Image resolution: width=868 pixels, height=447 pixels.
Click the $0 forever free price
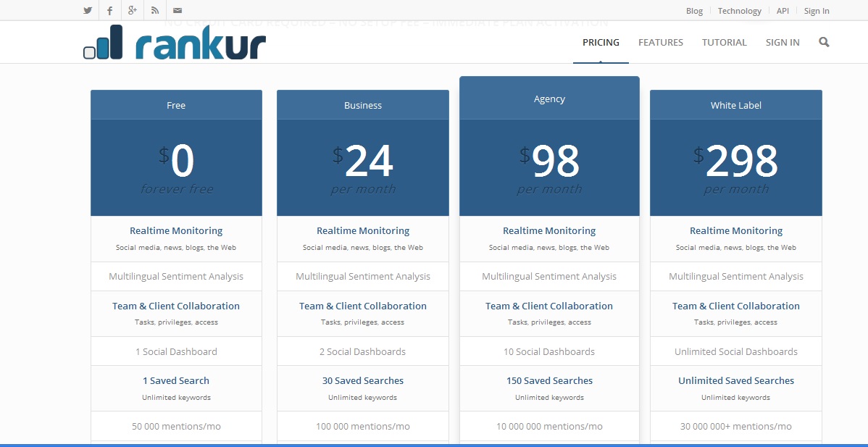pos(176,169)
